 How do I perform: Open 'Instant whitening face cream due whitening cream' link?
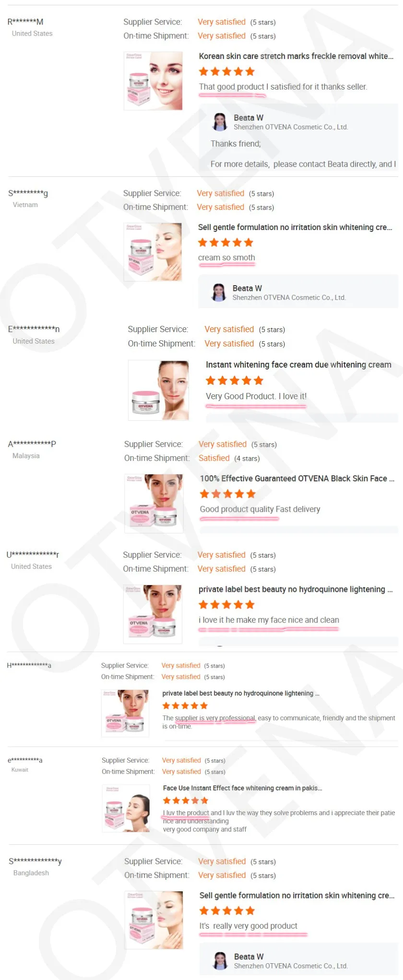pyautogui.click(x=298, y=365)
